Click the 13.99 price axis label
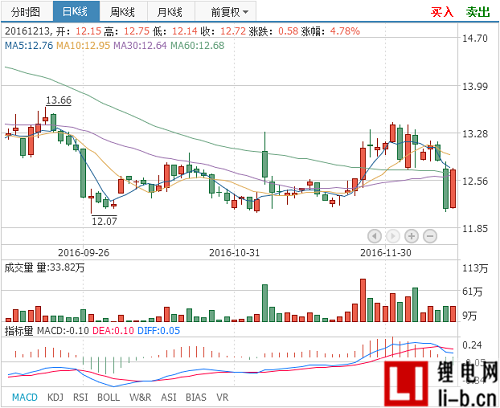Screen dimensions: 500x408 tap(475, 86)
